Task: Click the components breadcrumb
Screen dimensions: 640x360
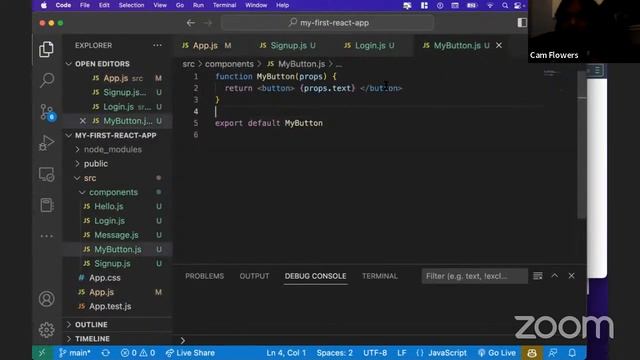Action: (x=229, y=64)
